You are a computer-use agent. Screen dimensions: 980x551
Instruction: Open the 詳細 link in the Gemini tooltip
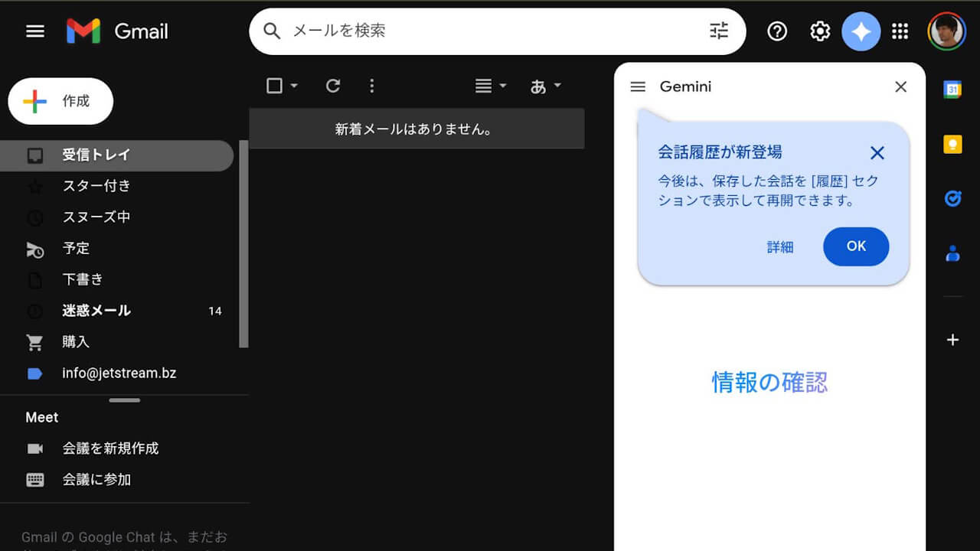(780, 246)
